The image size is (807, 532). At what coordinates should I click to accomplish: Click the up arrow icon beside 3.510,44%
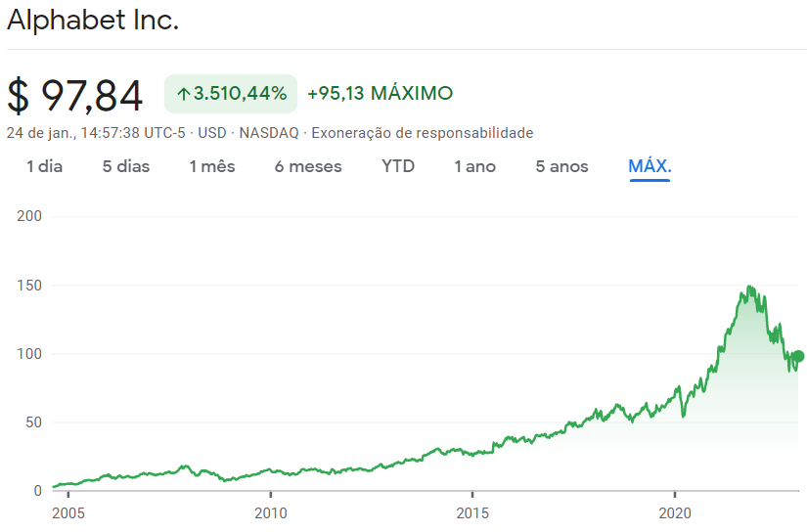point(184,94)
